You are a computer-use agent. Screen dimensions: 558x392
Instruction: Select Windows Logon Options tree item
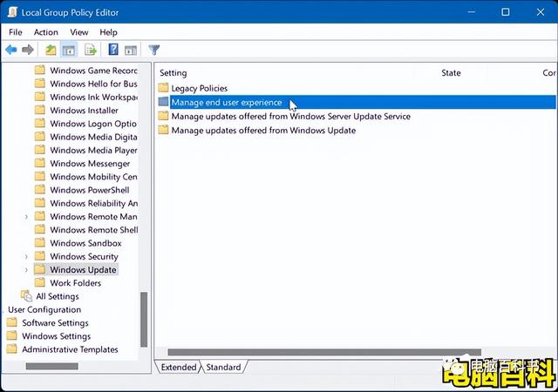coord(93,124)
